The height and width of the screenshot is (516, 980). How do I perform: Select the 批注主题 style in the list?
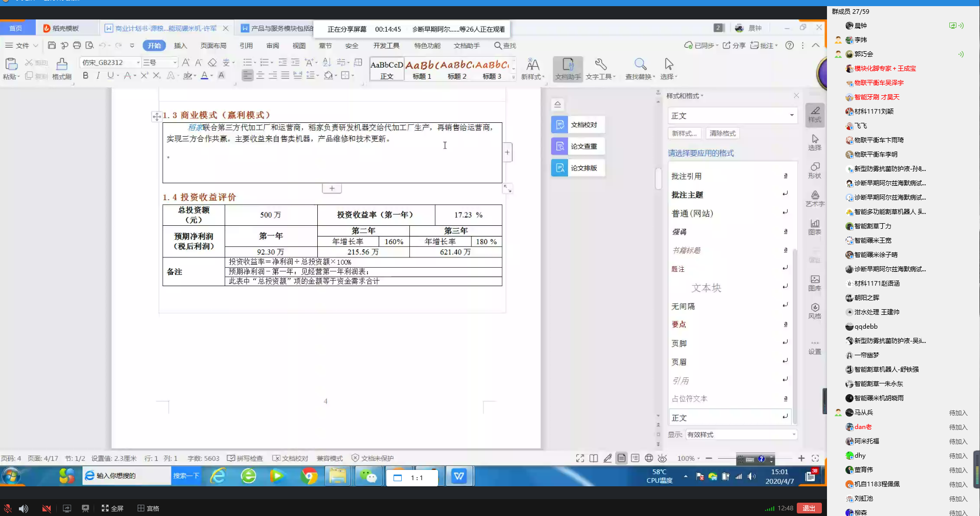(x=687, y=195)
